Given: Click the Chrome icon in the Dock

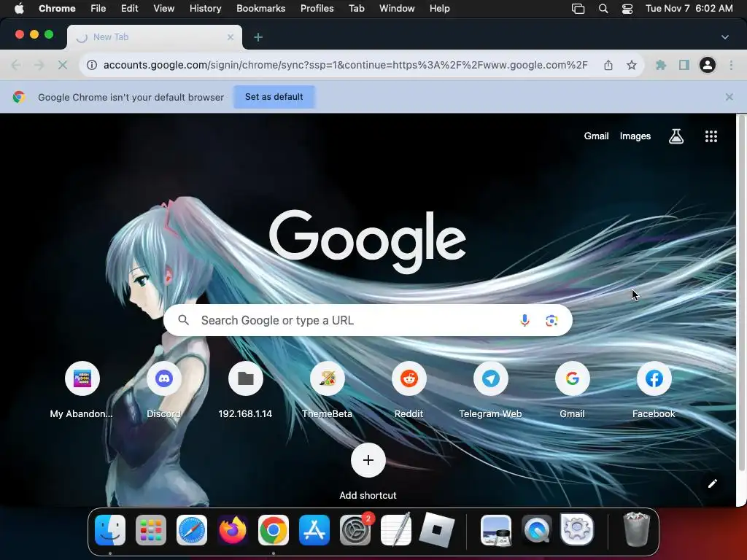Looking at the screenshot, I should 274,530.
